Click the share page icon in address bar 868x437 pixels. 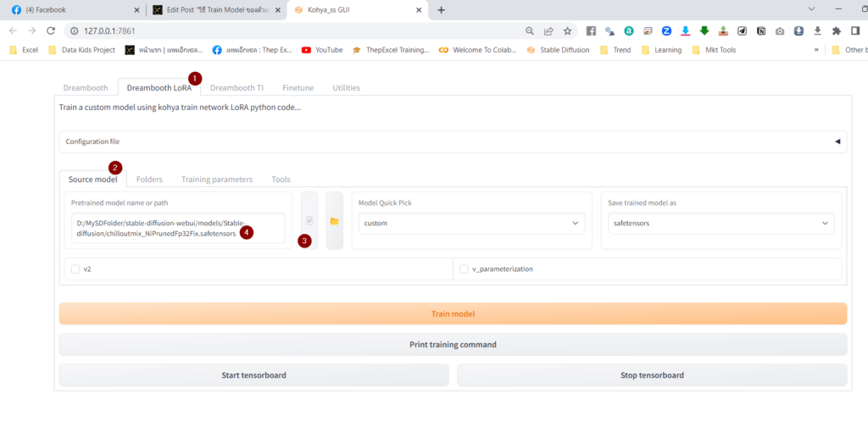tap(548, 30)
